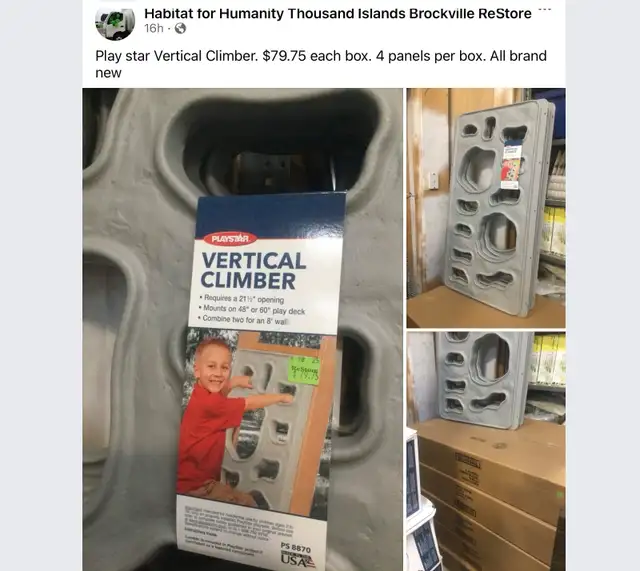Click the boy in red shirt on package
Image resolution: width=640 pixels, height=571 pixels.
(x=216, y=420)
